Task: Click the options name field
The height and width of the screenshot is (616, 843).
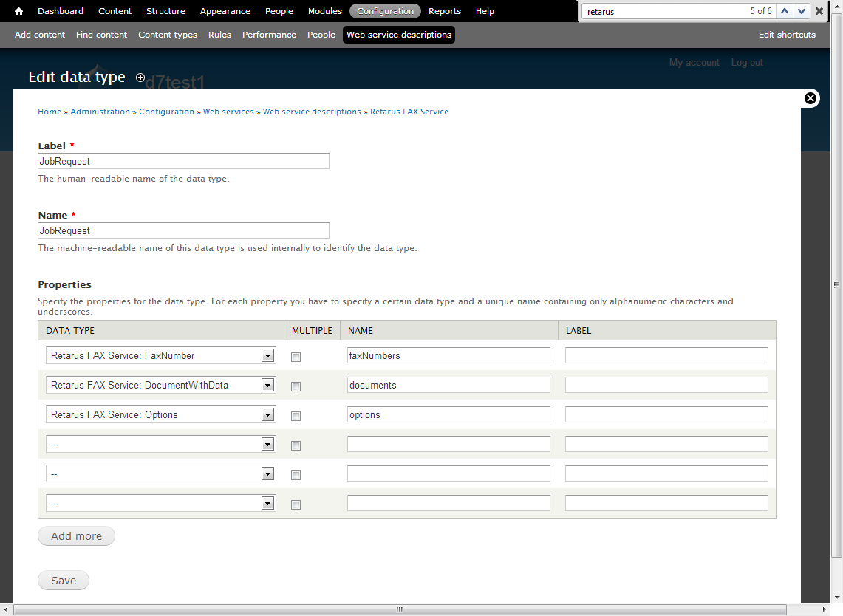Action: point(448,414)
